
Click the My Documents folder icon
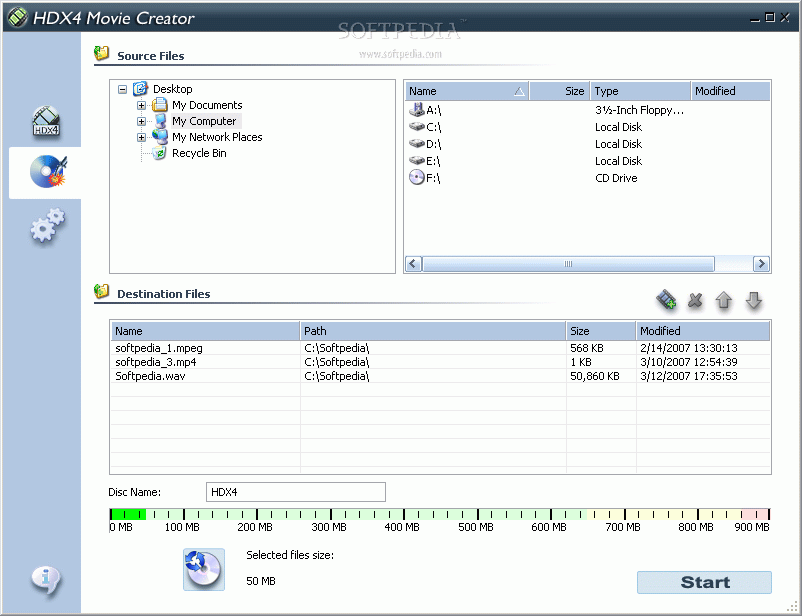pos(160,105)
